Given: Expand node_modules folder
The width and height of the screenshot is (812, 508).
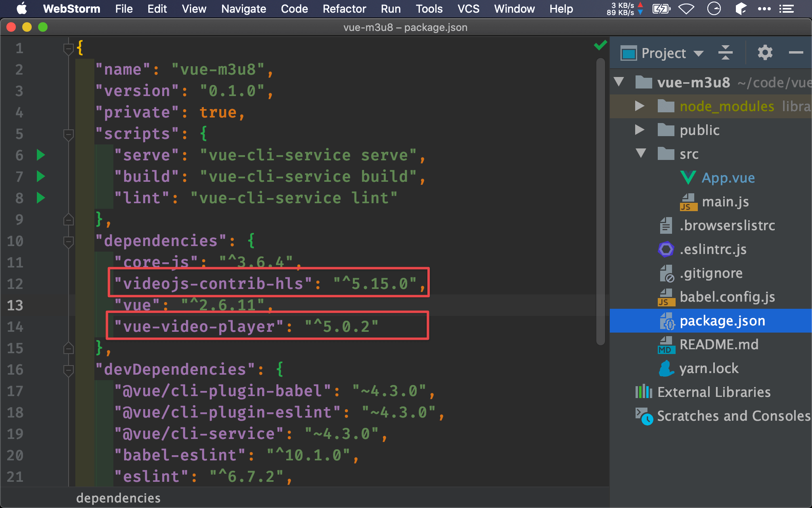Looking at the screenshot, I should click(x=640, y=106).
